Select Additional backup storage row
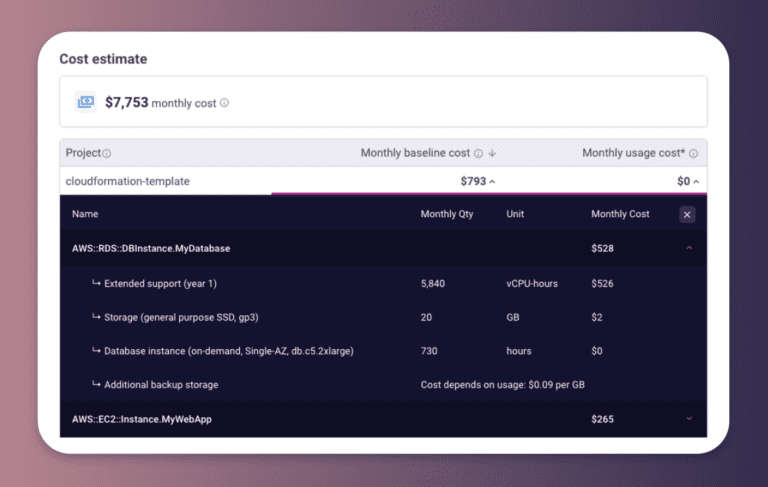The height and width of the screenshot is (487, 768). click(383, 385)
